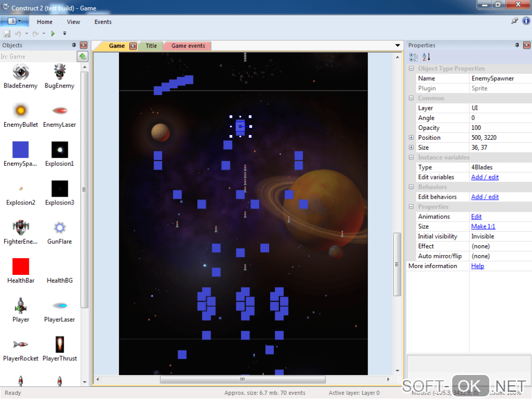532x399 pixels.
Task: Close the Objects panel
Action: coord(83,45)
